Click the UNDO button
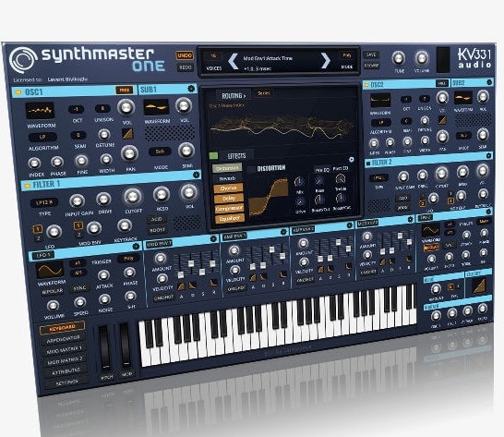Image resolution: width=504 pixels, height=437 pixels. point(185,55)
